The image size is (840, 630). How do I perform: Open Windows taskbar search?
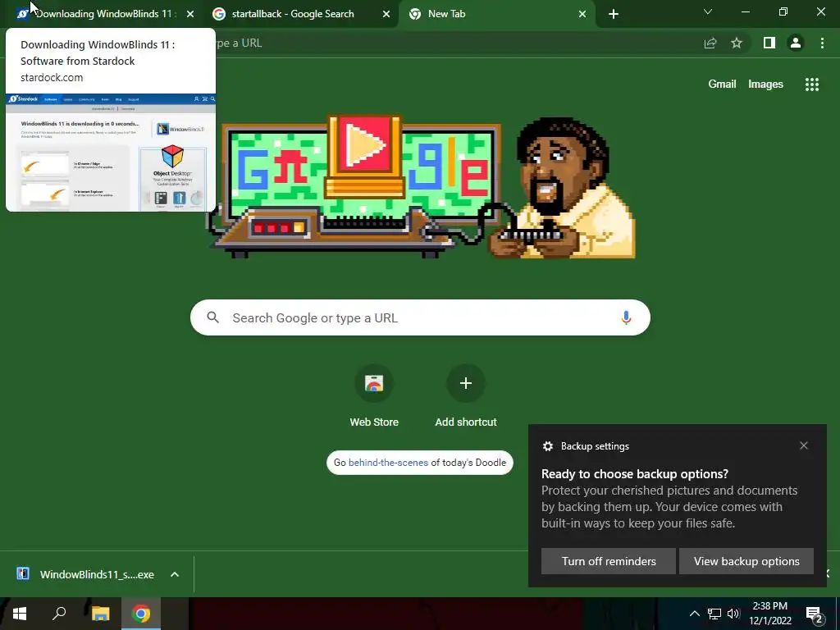[x=59, y=614]
